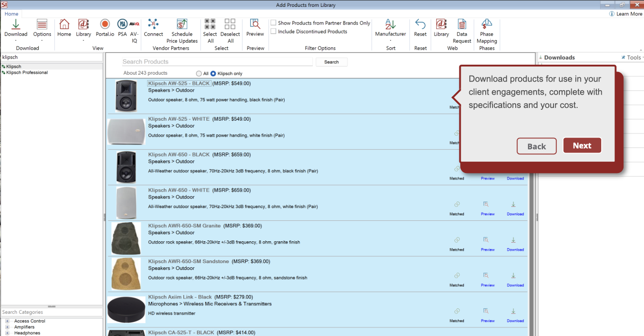Select the AWR-650-SM Granite rock speaker thumbnail

(126, 239)
